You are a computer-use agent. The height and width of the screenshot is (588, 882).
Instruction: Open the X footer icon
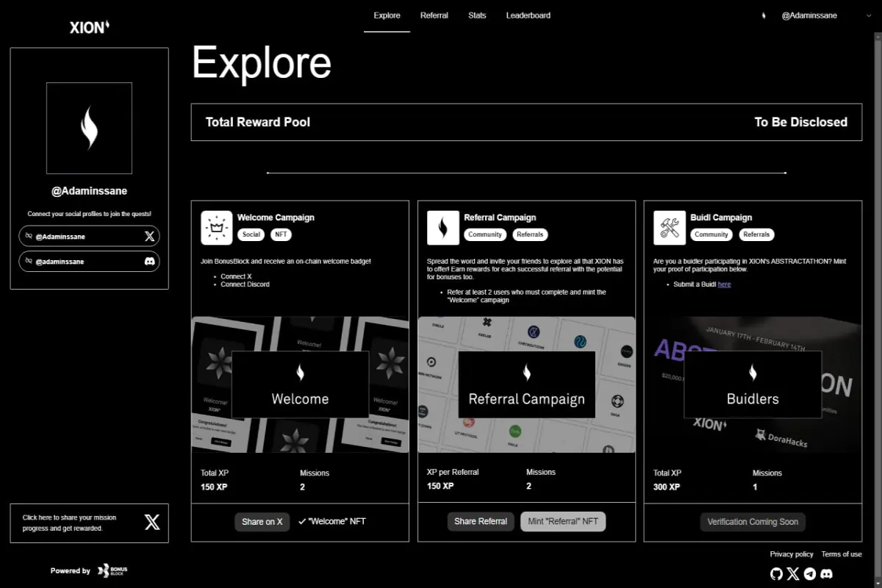793,573
